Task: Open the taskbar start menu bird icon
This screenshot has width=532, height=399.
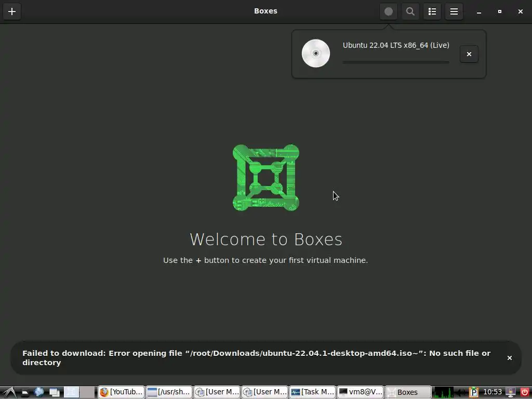Action: tap(9, 392)
